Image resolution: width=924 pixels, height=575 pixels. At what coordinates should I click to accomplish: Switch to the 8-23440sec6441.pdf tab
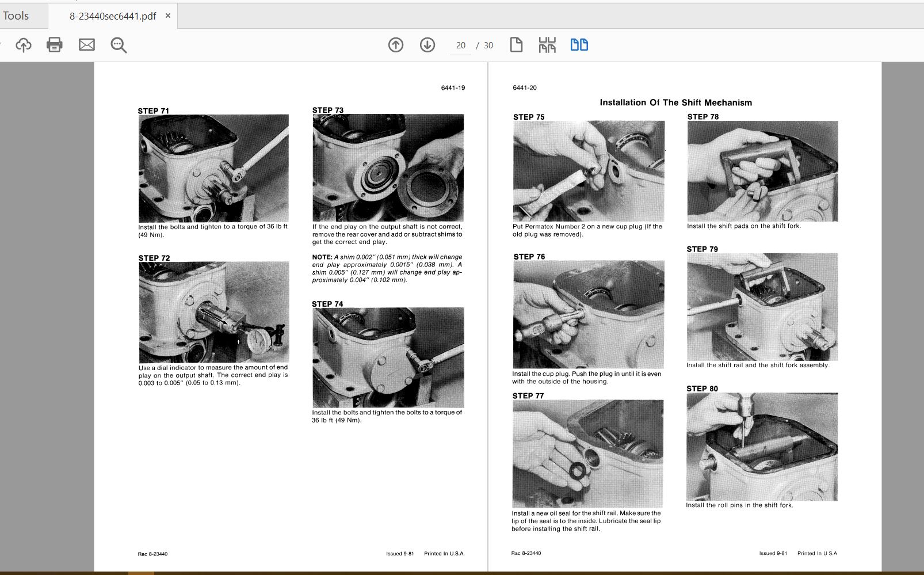point(112,16)
